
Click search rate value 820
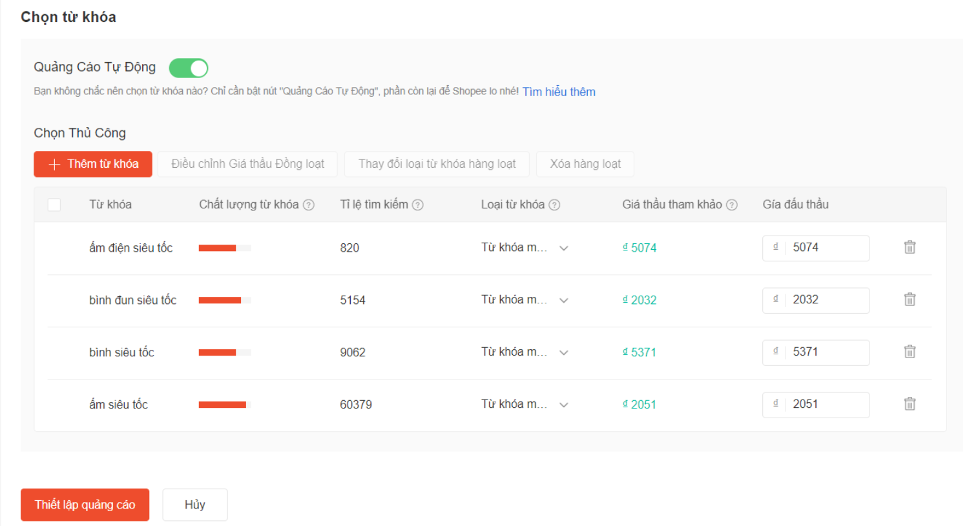[x=349, y=248]
